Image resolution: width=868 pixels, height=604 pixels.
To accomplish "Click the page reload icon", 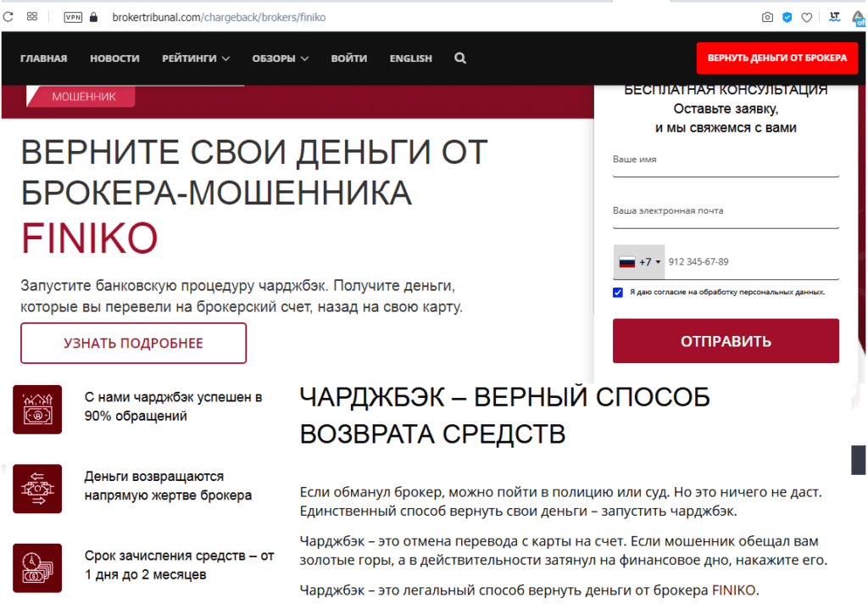I will pyautogui.click(x=9, y=16).
